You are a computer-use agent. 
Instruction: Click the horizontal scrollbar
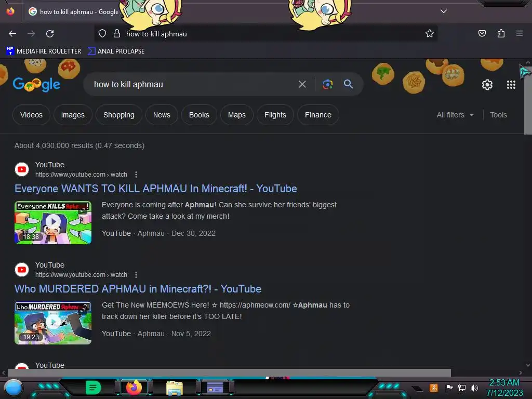(229, 373)
